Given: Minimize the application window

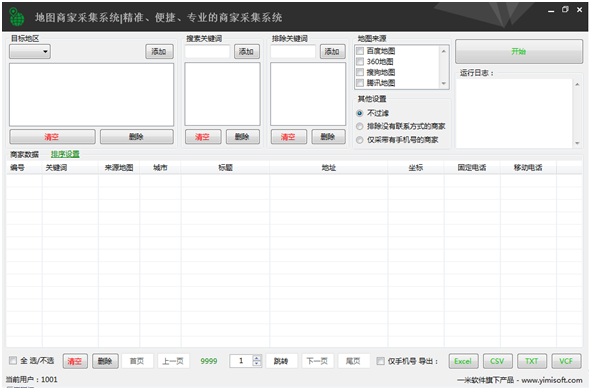Looking at the screenshot, I should click(551, 10).
